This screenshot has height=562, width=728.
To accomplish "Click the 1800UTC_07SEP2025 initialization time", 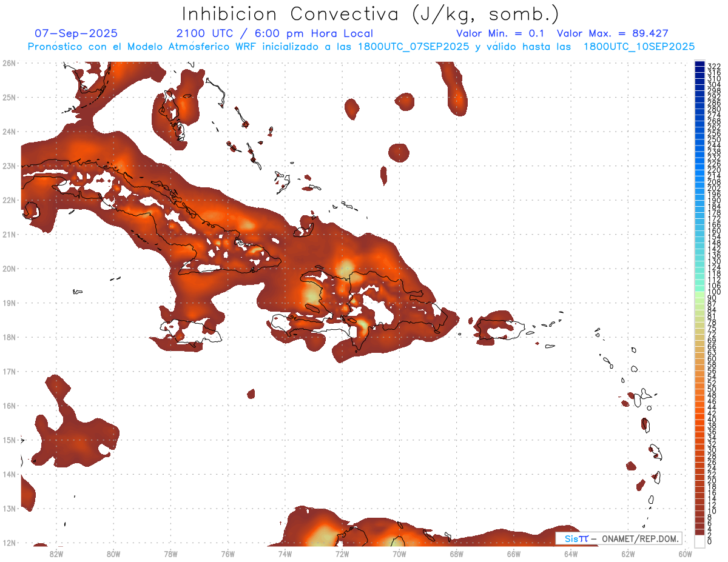I will (x=414, y=47).
